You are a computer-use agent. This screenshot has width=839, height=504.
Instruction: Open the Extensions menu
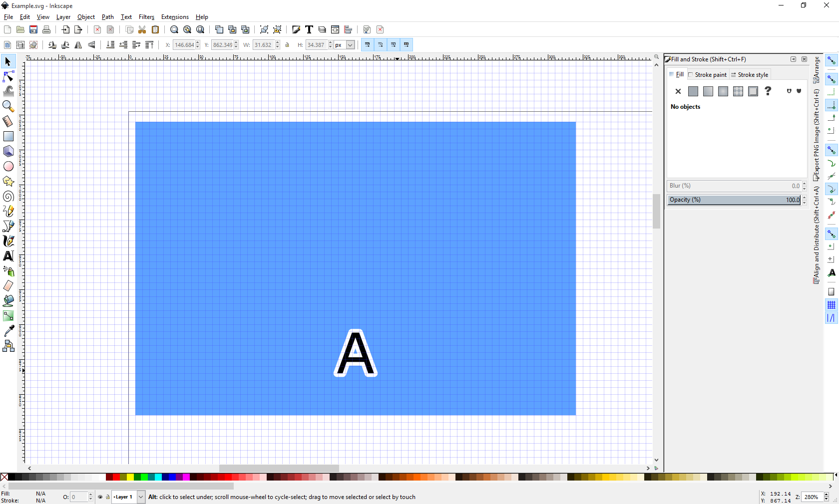(175, 17)
